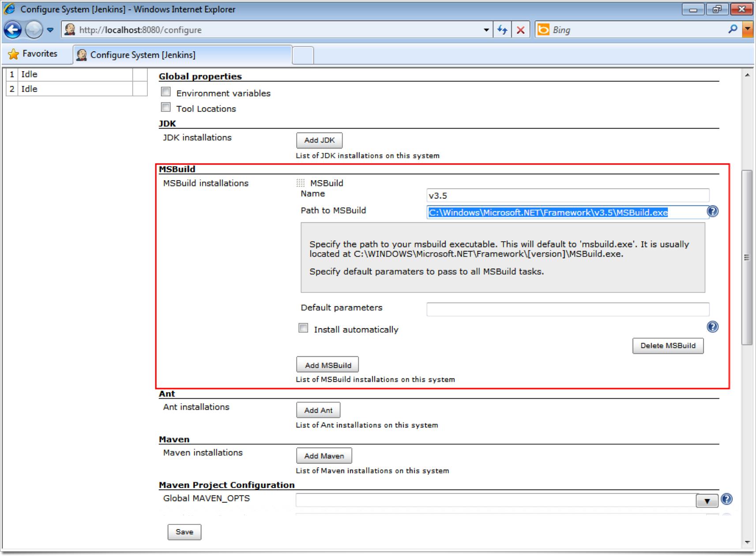Click the Add Ant button
Viewport: 756px width, 556px height.
click(318, 410)
